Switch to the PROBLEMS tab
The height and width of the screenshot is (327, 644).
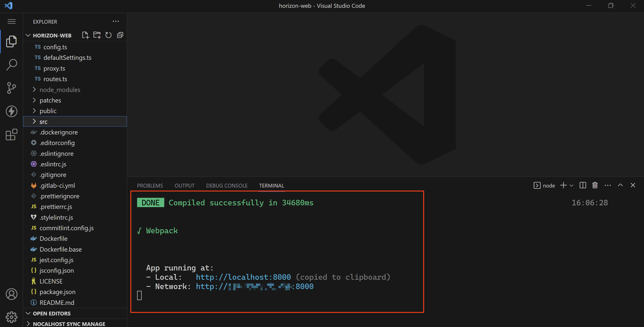pos(150,186)
